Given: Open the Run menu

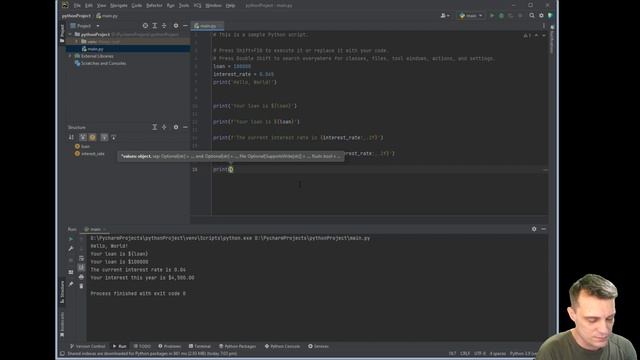Looking at the screenshot, I should pos(171,5).
